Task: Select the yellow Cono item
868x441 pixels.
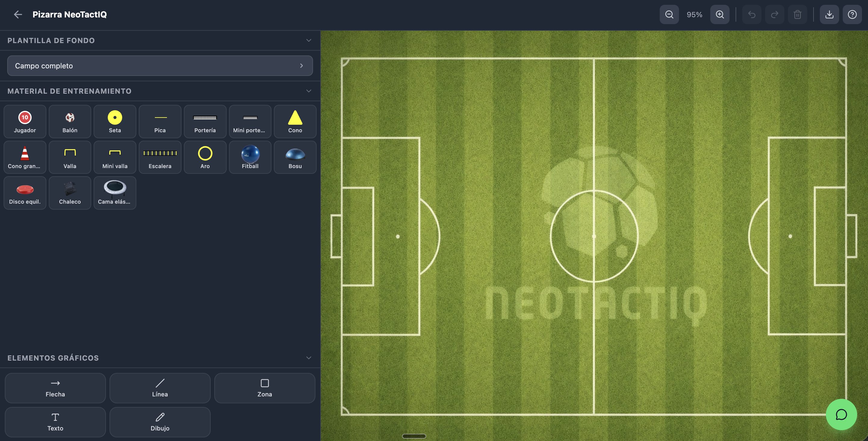Action: tap(295, 121)
